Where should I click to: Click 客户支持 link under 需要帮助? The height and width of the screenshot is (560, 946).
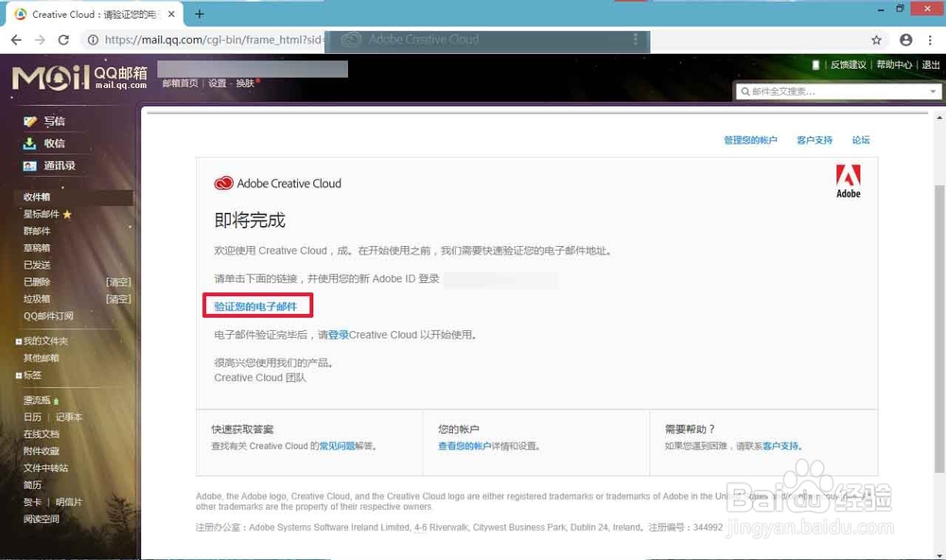(780, 446)
